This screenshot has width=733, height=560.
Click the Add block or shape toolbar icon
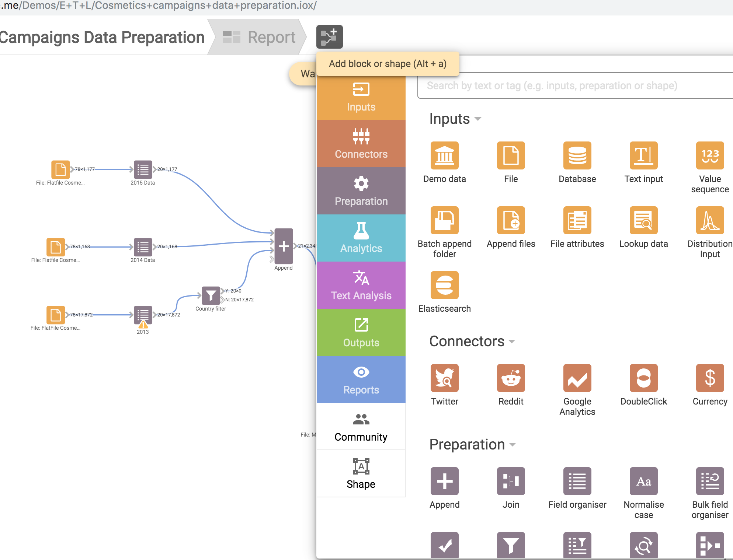click(x=329, y=36)
